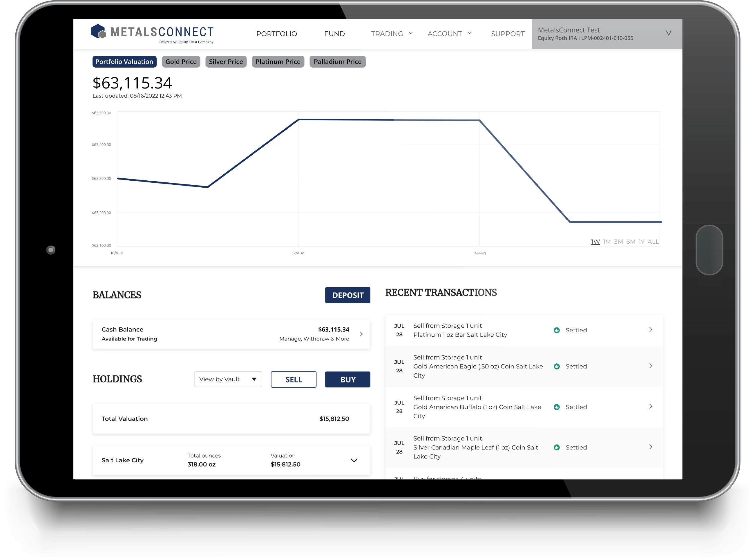This screenshot has height=560, width=755.
Task: Open Silver Canadian Maple Leaf transaction chevron
Action: (651, 447)
